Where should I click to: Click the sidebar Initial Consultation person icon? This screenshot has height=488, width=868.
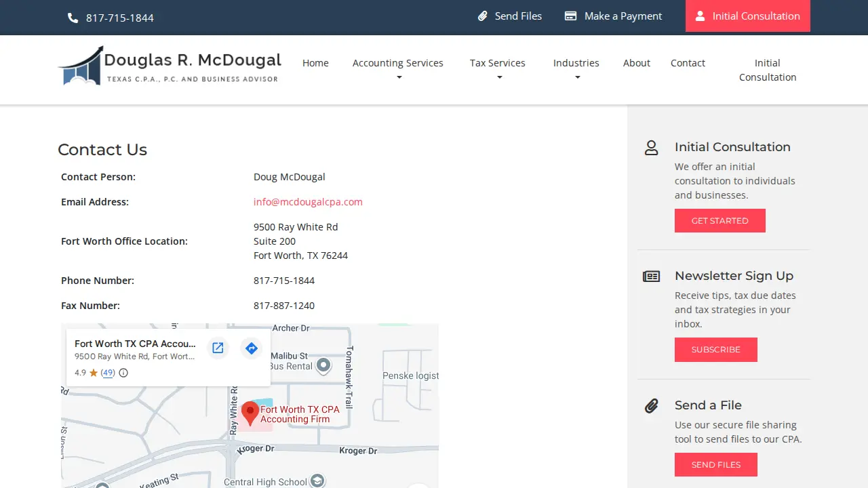pyautogui.click(x=651, y=148)
